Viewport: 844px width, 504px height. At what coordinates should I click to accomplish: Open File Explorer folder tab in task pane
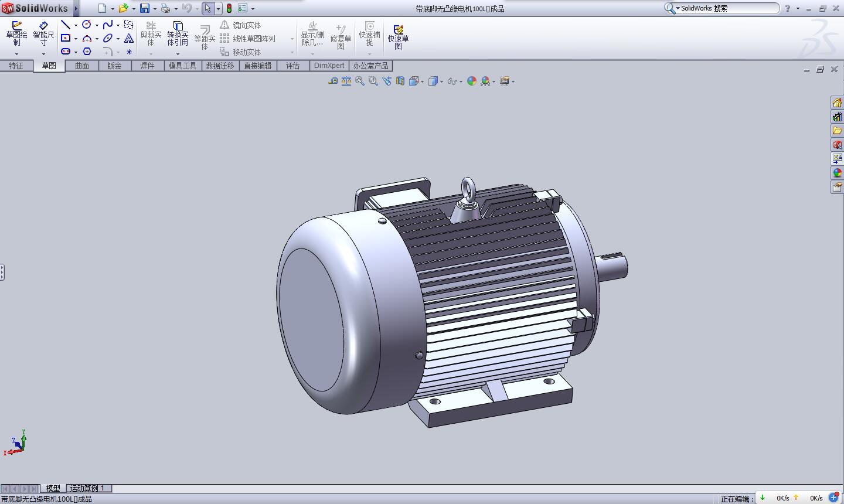[x=837, y=131]
